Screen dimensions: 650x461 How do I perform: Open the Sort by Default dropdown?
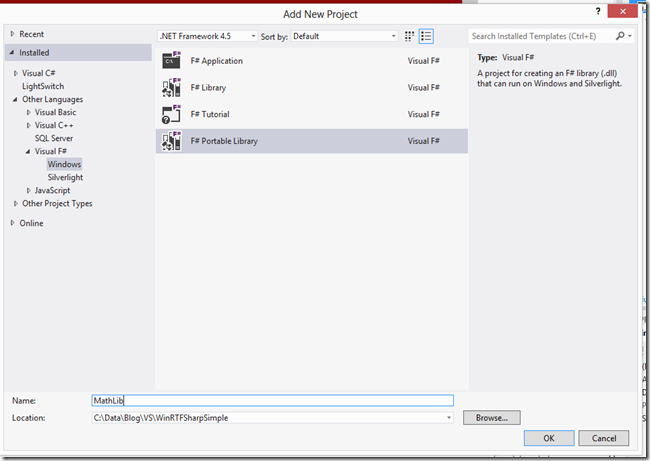click(344, 36)
